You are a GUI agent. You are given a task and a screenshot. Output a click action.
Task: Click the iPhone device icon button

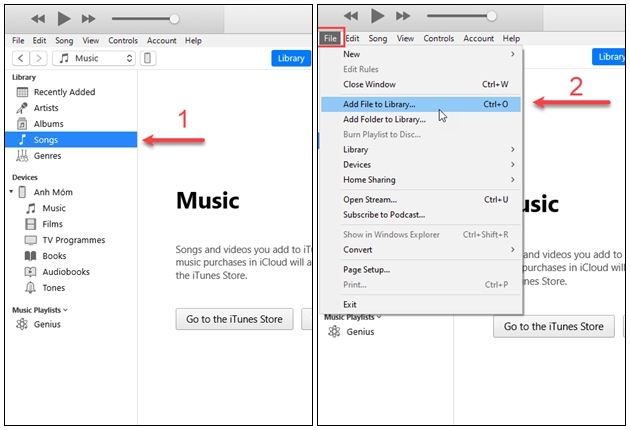(x=148, y=58)
